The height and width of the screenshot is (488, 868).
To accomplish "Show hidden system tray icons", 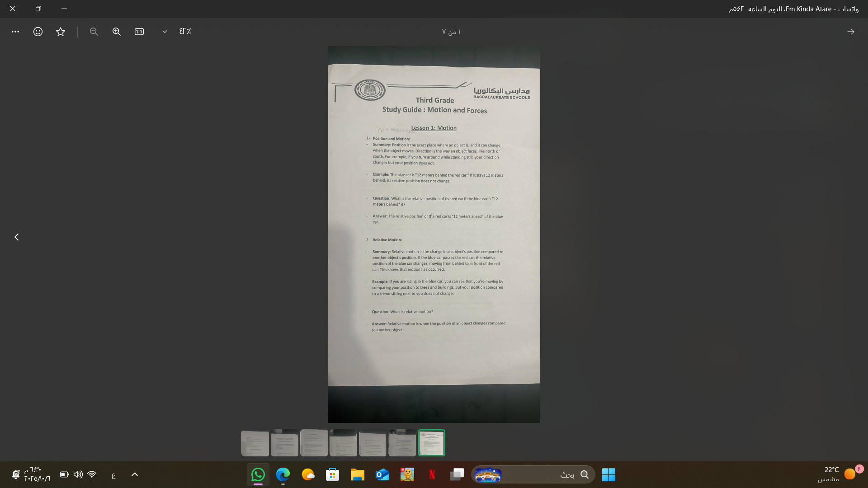I will (x=135, y=474).
